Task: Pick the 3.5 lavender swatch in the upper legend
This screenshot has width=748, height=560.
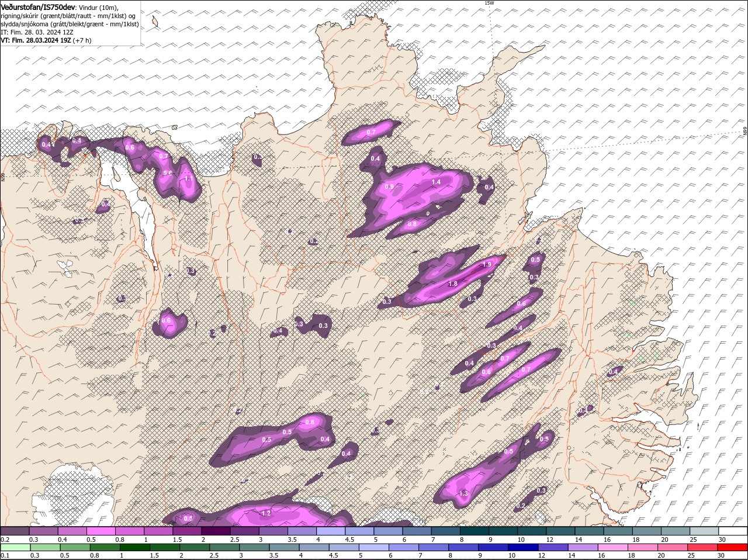Action: pyautogui.click(x=302, y=531)
